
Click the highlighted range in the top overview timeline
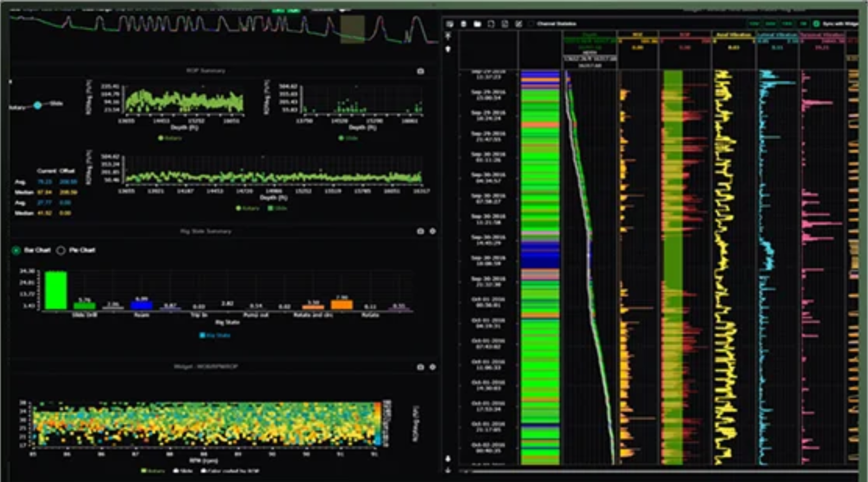352,29
